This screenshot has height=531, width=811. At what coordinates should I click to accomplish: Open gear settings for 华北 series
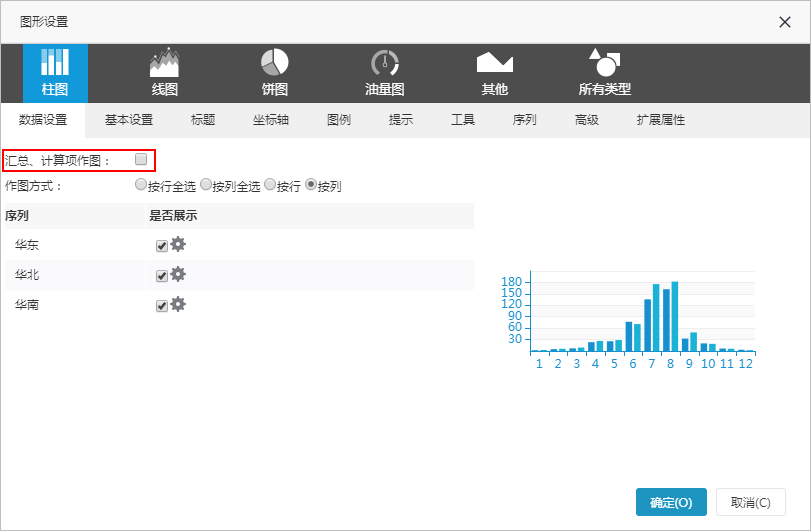[x=178, y=274]
